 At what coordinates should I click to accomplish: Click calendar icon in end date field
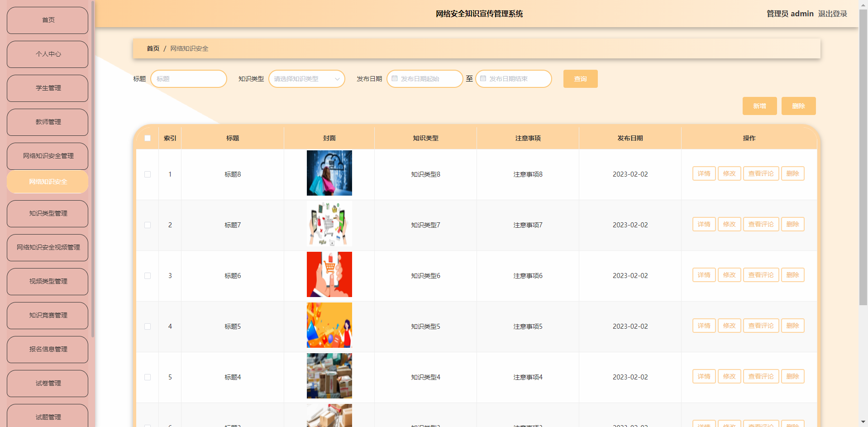[483, 79]
